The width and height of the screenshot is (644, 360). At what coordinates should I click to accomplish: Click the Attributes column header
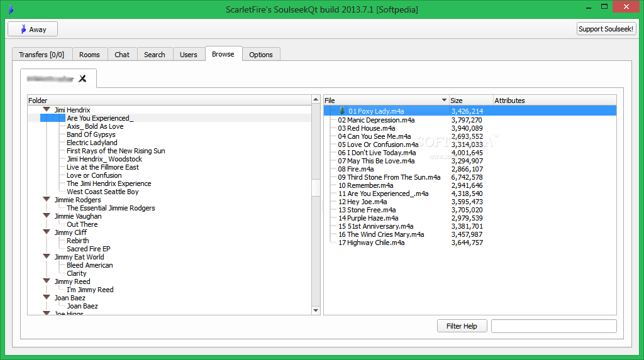point(555,100)
